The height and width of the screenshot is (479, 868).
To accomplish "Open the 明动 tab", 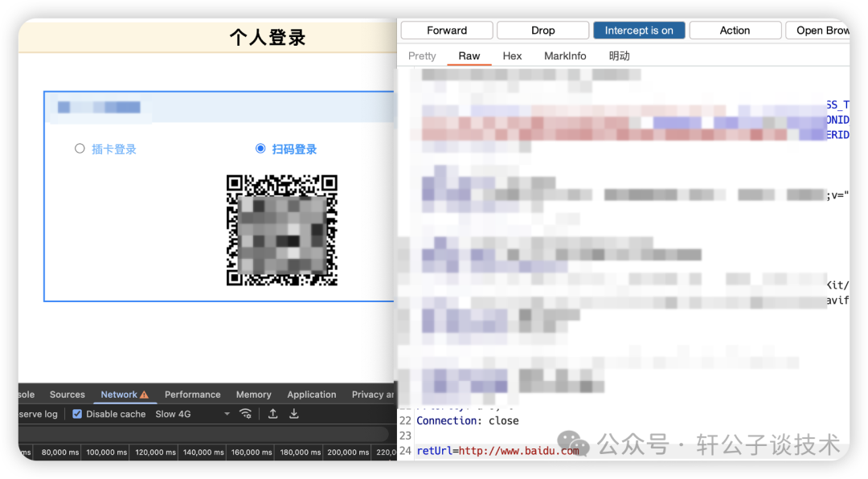I will (619, 56).
